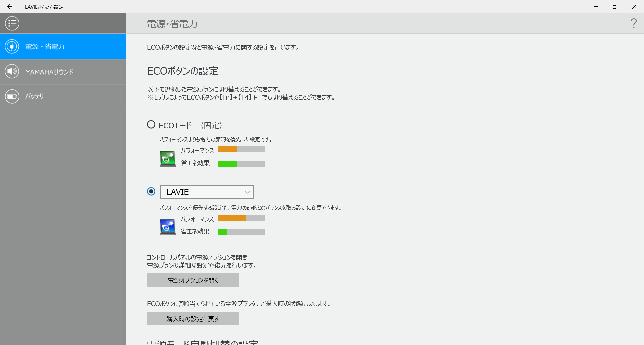Expand plan choices via the chevron arrow
The height and width of the screenshot is (345, 644).
point(247,192)
